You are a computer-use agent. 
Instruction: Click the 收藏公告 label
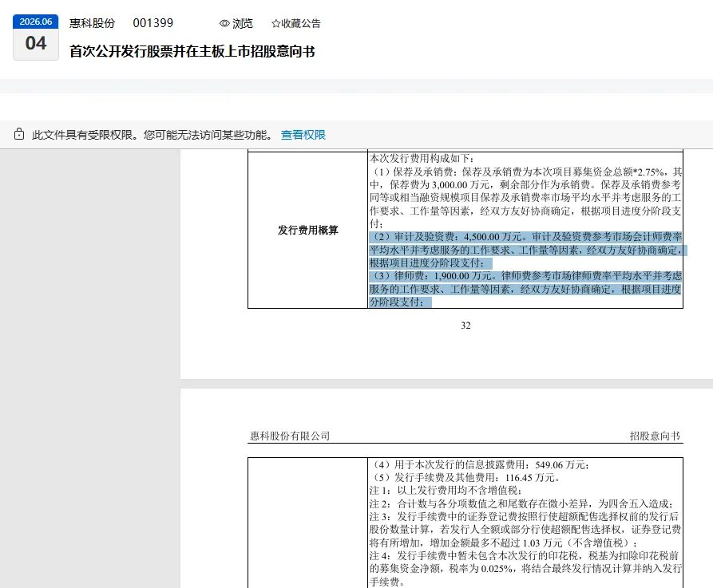pos(301,24)
